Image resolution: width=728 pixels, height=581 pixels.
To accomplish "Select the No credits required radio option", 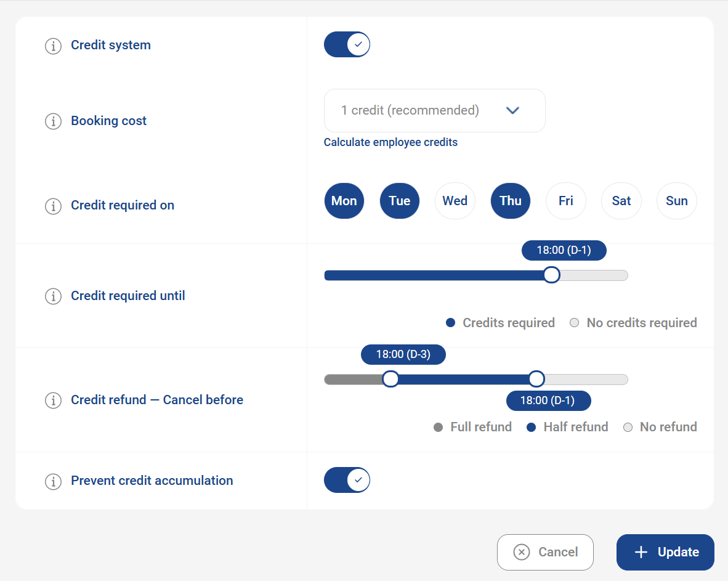I will point(574,322).
